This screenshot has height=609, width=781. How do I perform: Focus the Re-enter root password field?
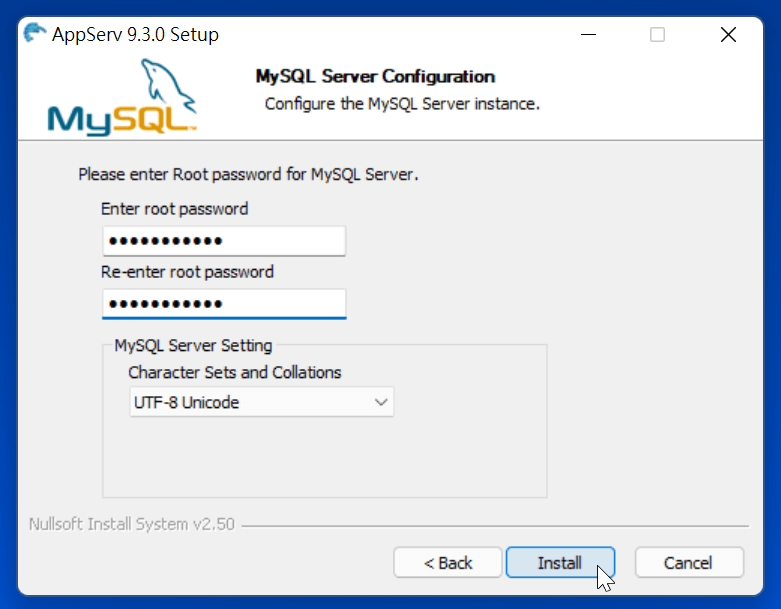click(x=224, y=304)
